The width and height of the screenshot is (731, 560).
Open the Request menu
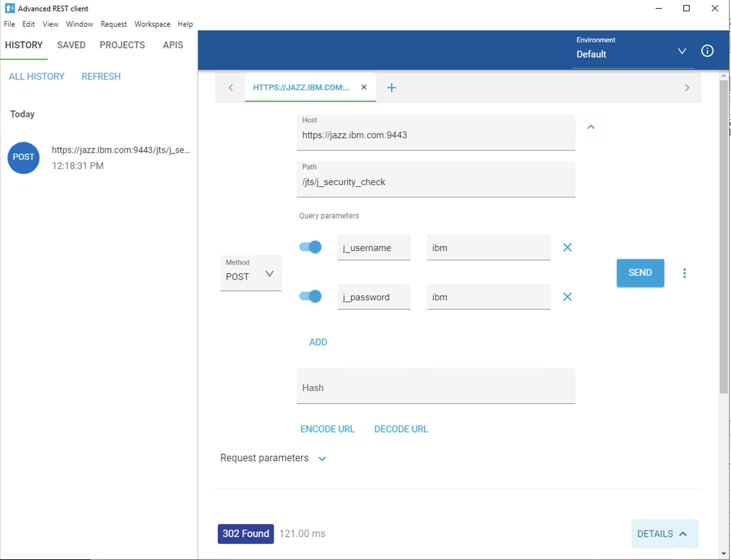coord(113,24)
